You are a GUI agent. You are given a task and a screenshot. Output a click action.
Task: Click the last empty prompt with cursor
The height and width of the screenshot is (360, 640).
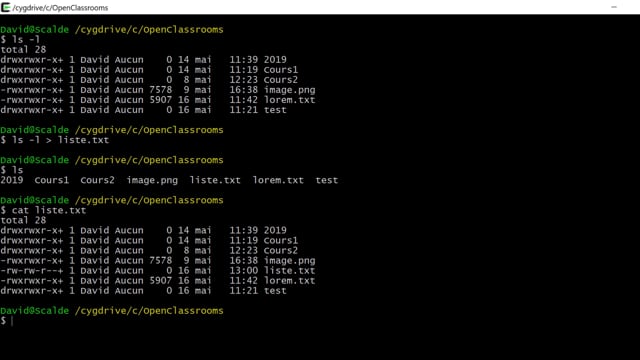(x=7, y=321)
